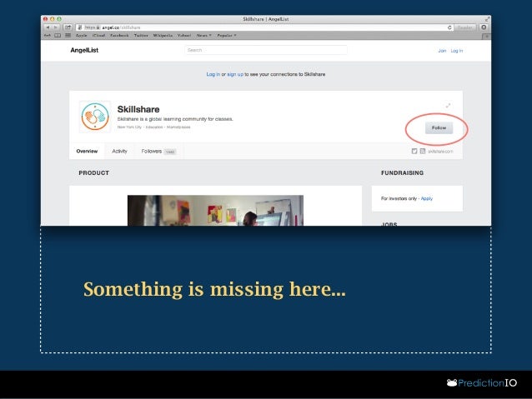Enter full screen with the window's expand arrows
Viewport: 532px width, 399px height.
coord(487,19)
